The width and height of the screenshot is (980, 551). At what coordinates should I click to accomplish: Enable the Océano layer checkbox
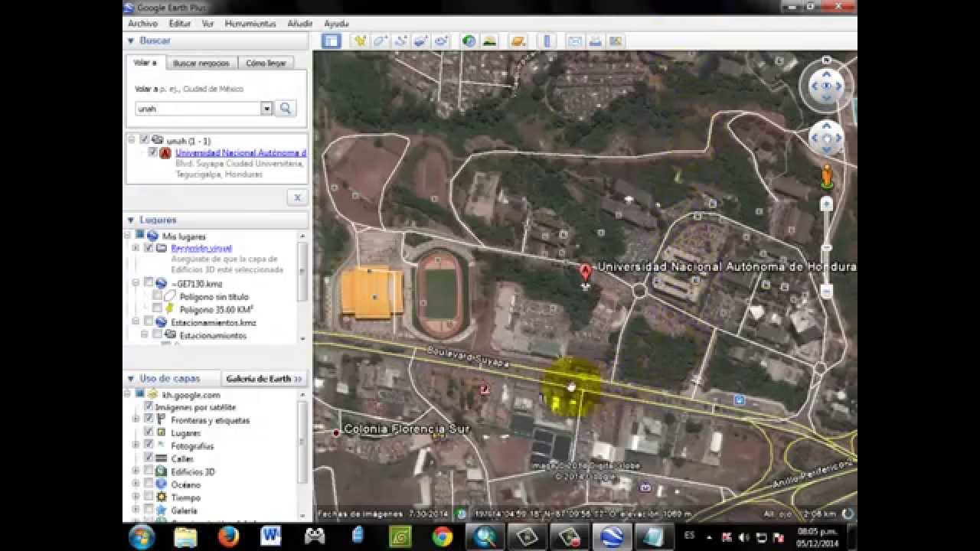pos(149,484)
